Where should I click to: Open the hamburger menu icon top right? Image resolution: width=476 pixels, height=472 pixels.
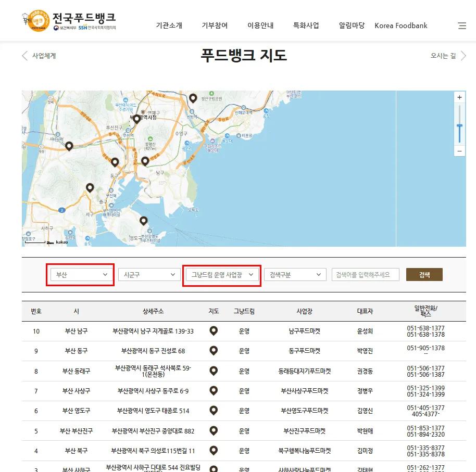click(x=461, y=25)
